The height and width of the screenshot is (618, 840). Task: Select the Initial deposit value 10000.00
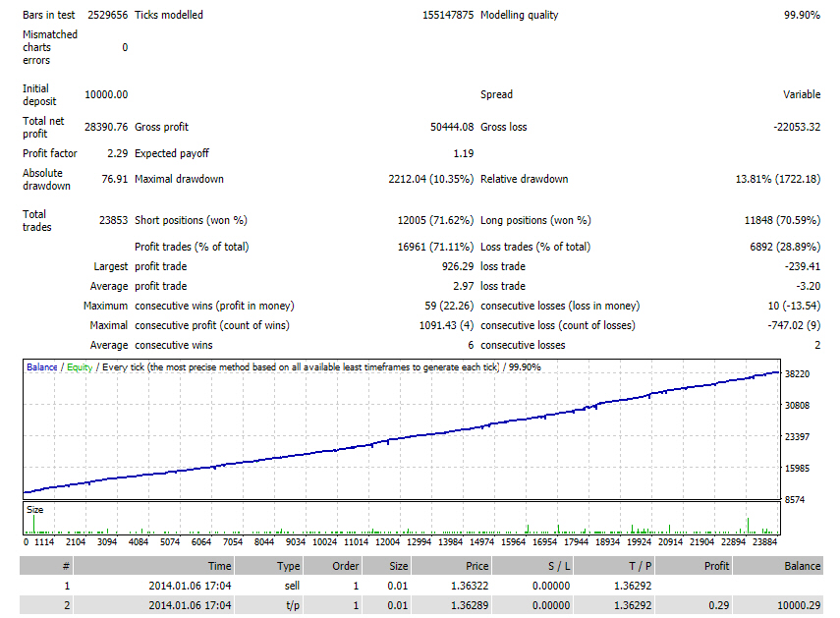tap(106, 94)
